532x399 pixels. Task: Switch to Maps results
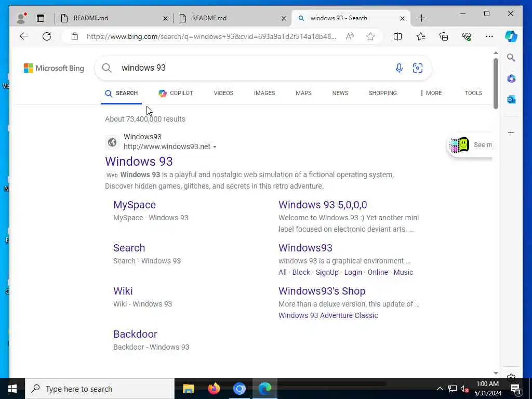click(303, 94)
